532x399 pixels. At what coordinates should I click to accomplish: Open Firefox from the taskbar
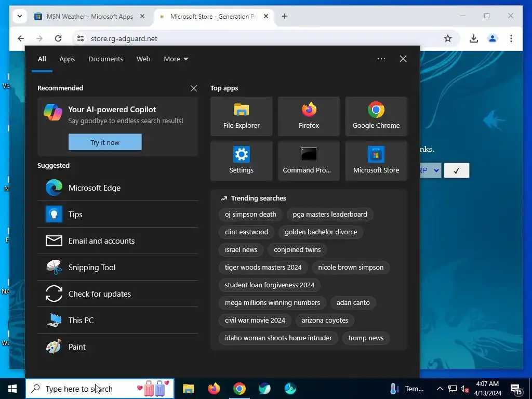(x=214, y=389)
